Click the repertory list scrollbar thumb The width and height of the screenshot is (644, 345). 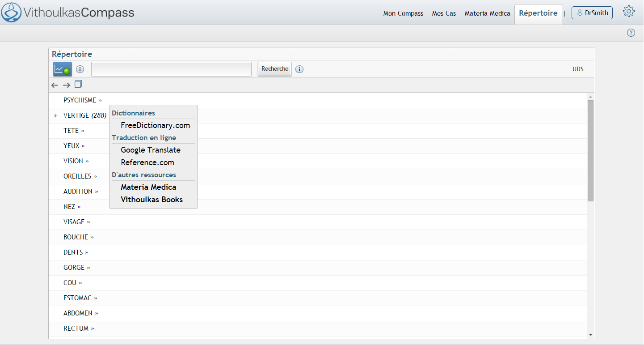coord(590,151)
